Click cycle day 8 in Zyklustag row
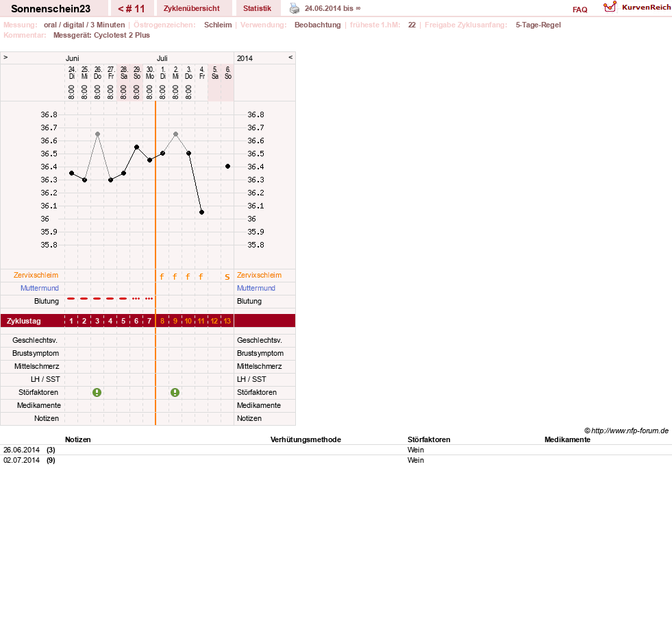 [x=162, y=321]
